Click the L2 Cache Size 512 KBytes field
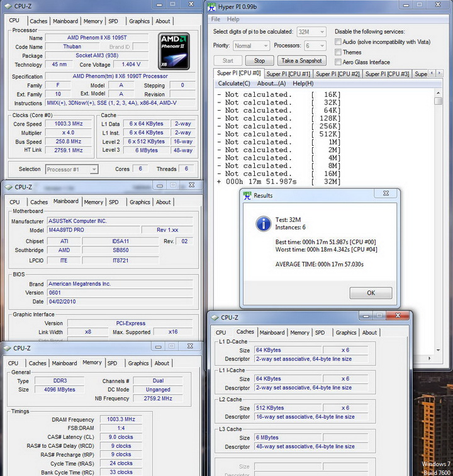The image size is (453, 476). pyautogui.click(x=288, y=408)
